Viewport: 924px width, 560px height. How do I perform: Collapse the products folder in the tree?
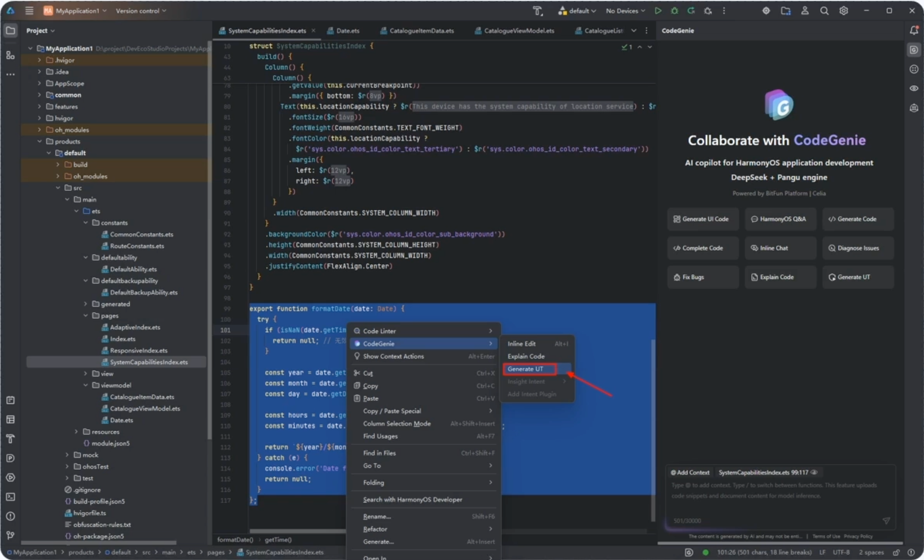coord(40,141)
